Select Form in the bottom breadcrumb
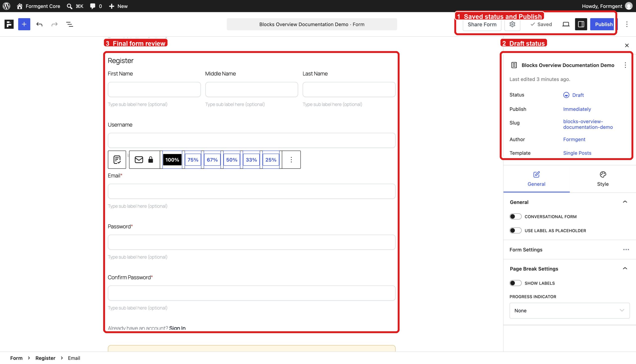 pyautogui.click(x=16, y=358)
